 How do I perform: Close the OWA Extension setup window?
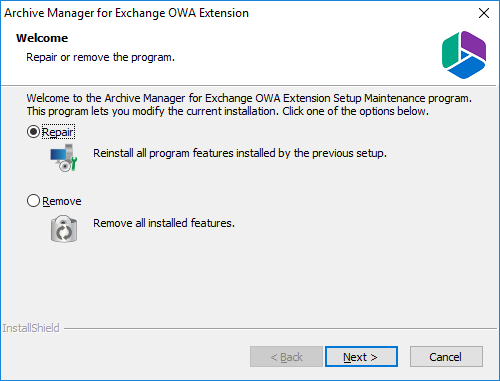tap(484, 13)
